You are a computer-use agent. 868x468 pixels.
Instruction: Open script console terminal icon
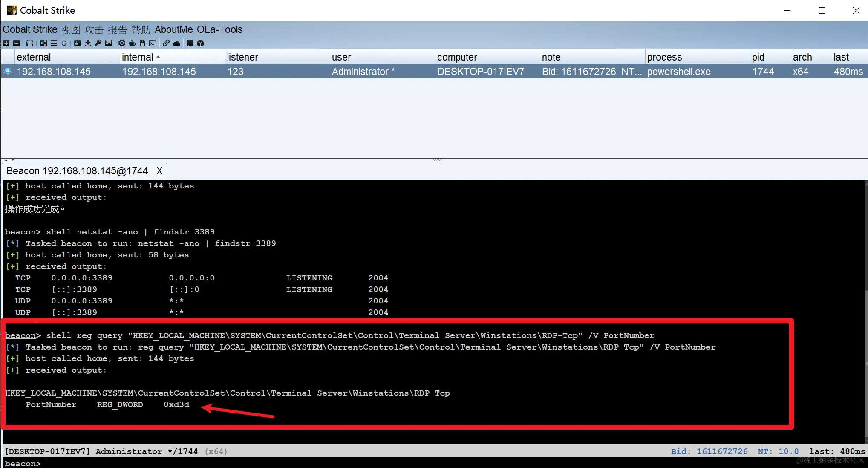(153, 43)
